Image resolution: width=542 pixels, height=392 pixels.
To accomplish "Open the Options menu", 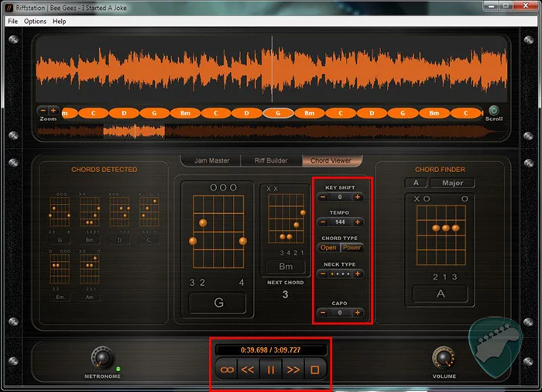I will (x=35, y=21).
